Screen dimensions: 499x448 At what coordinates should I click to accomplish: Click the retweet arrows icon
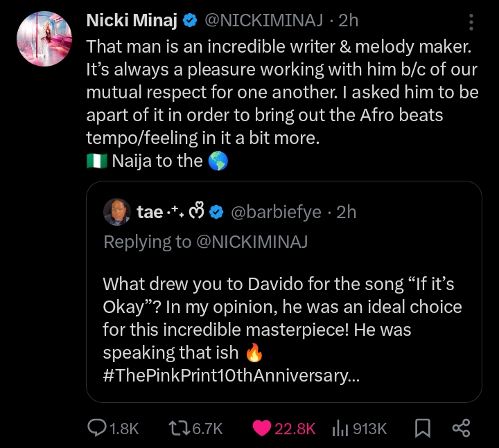pos(180,428)
